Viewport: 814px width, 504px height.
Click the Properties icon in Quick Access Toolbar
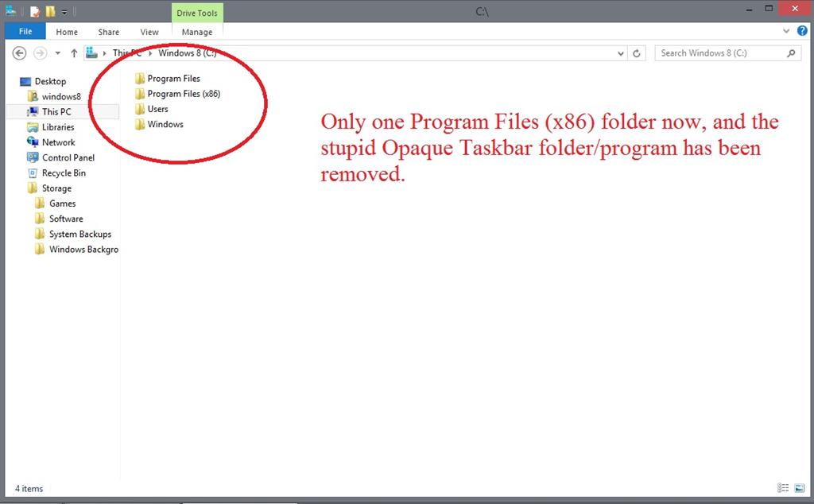[33, 11]
